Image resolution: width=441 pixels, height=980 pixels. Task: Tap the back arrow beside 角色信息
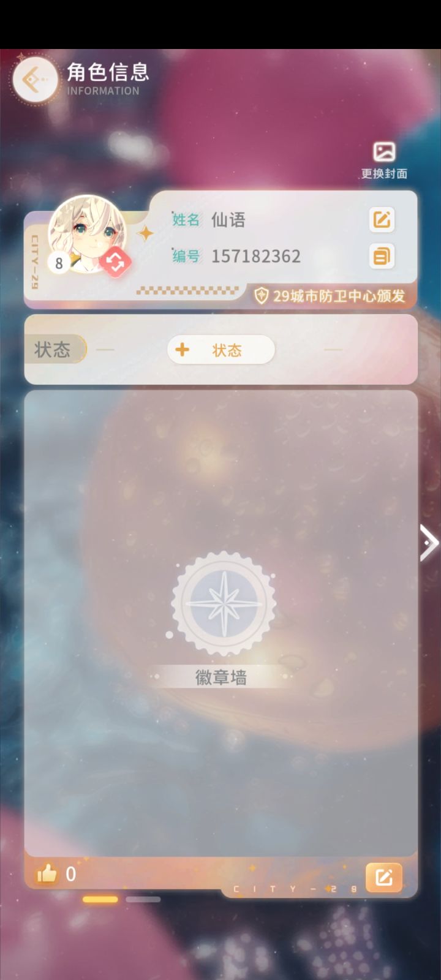[34, 80]
